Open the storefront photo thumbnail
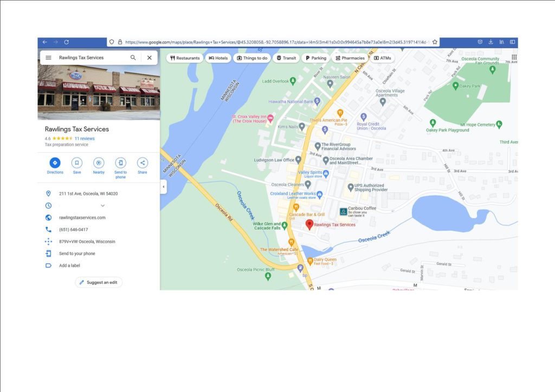This screenshot has height=392, width=555. [99, 84]
